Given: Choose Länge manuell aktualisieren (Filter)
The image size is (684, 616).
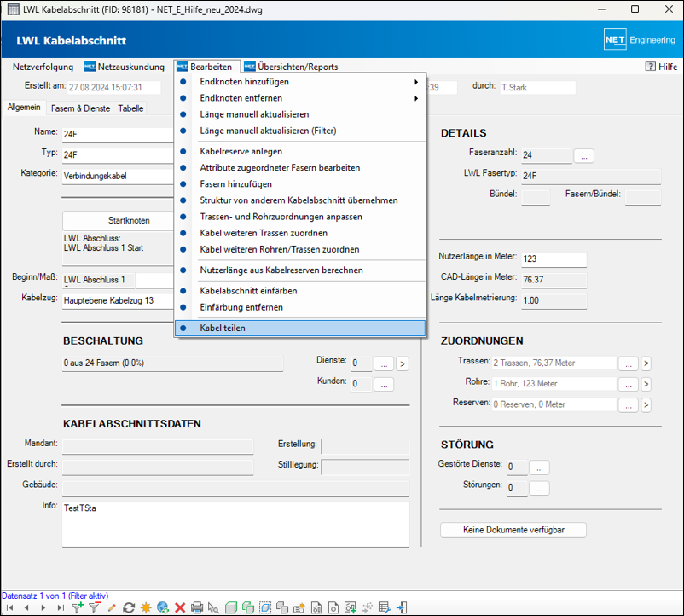Looking at the screenshot, I should pos(300,131).
